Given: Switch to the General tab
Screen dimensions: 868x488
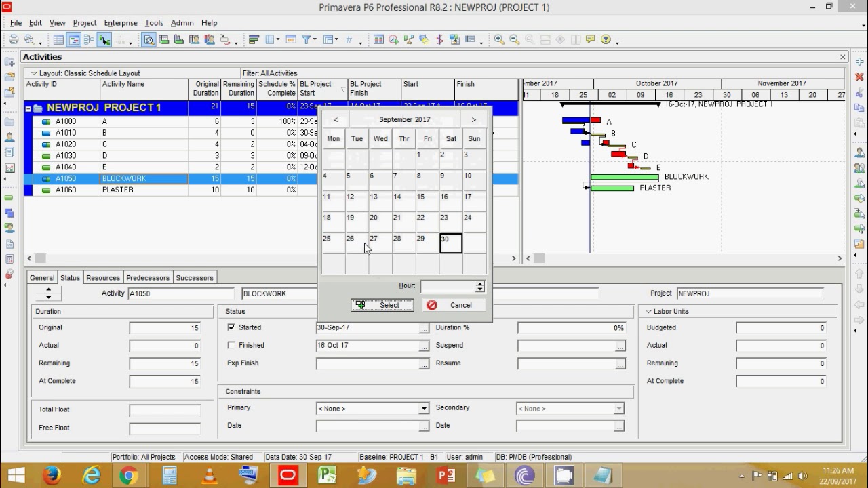Looking at the screenshot, I should tap(42, 278).
